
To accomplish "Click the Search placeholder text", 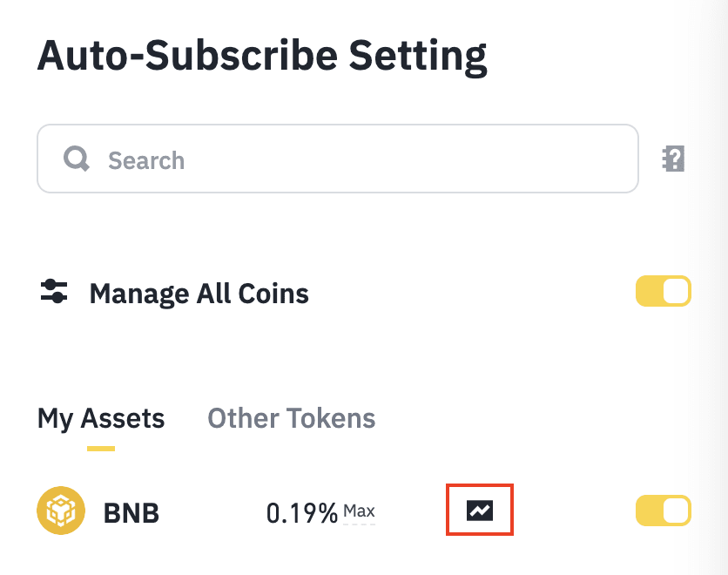I will [x=146, y=160].
